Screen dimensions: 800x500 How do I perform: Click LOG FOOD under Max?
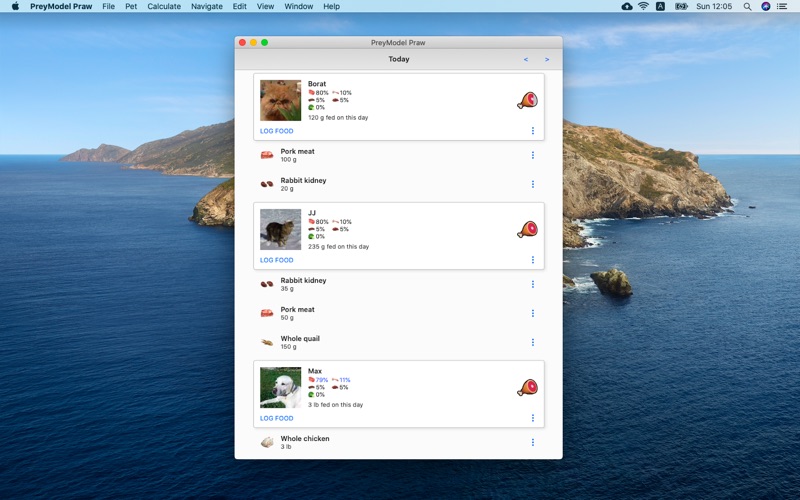[277, 418]
